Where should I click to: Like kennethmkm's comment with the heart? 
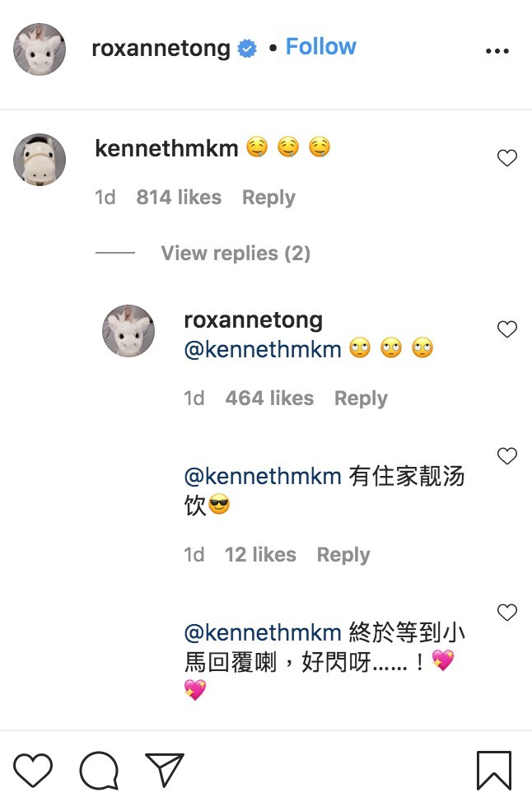point(507,158)
